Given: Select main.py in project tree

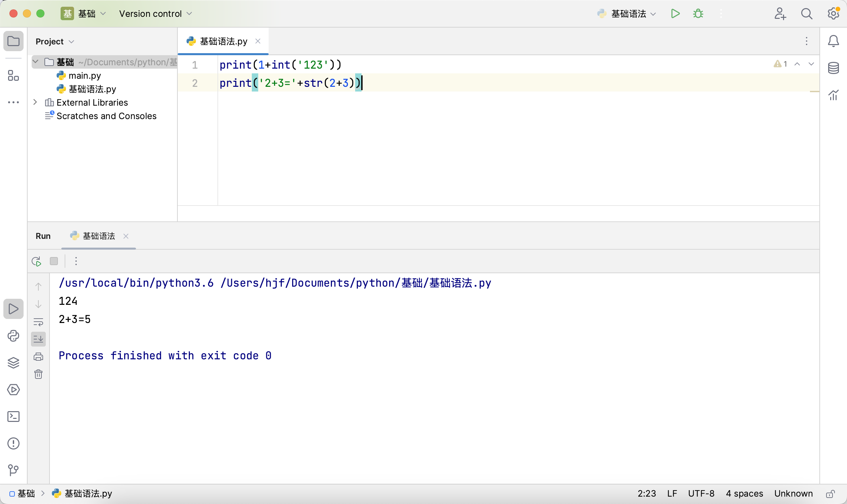Looking at the screenshot, I should coord(84,75).
